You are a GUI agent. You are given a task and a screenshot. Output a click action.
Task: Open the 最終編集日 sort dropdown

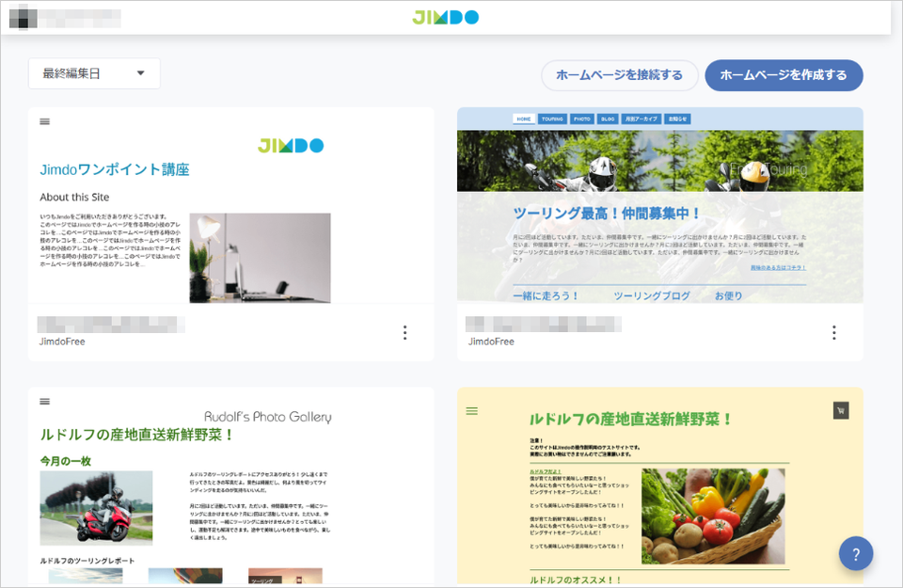(94, 73)
